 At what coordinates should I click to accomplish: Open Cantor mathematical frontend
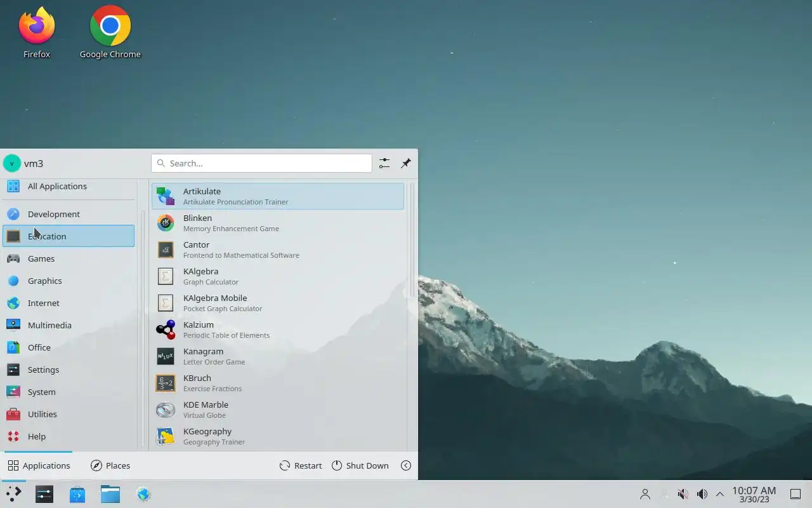(x=278, y=250)
